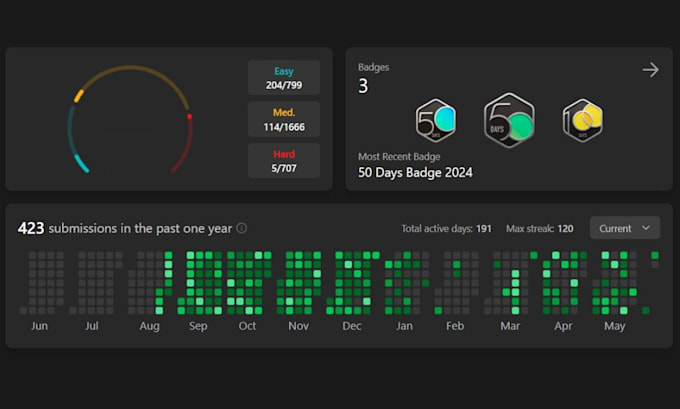Click the Feb month label
Viewport: 680px width, 409px height.
(x=455, y=326)
